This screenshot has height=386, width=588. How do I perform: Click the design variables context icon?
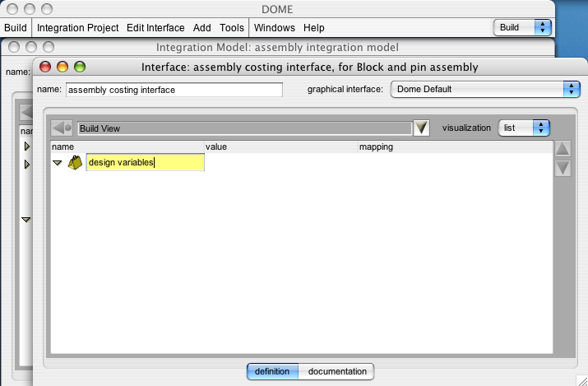75,162
